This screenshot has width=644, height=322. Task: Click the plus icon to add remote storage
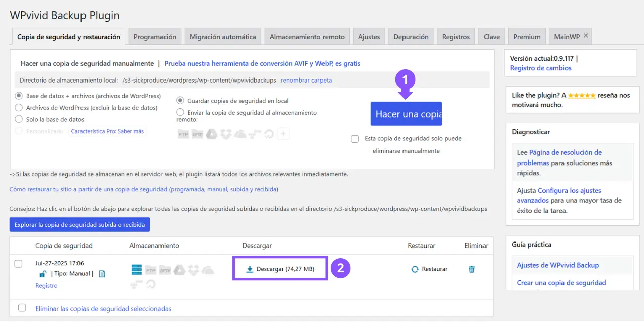click(283, 134)
